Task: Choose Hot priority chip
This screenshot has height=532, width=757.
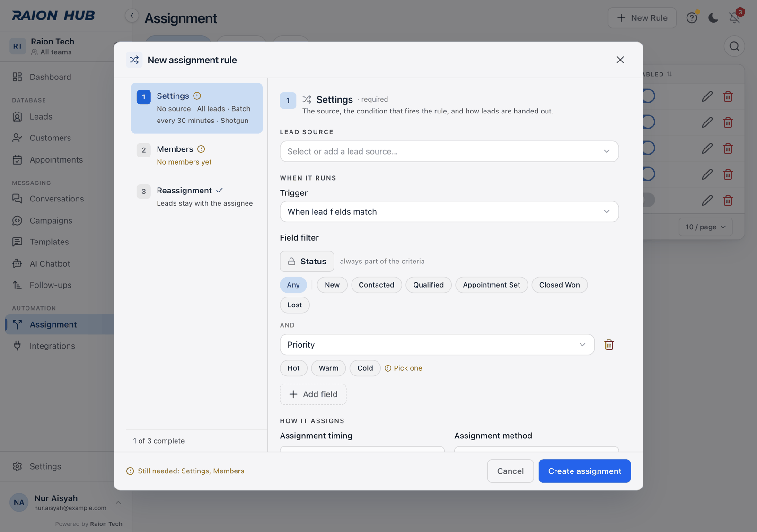Action: click(293, 368)
